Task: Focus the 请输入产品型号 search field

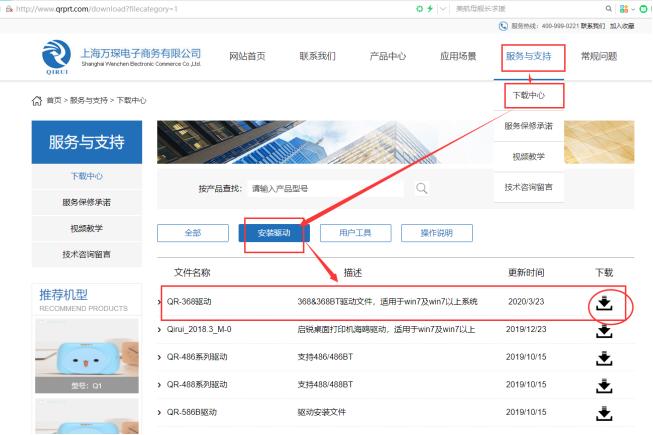Action: (326, 189)
